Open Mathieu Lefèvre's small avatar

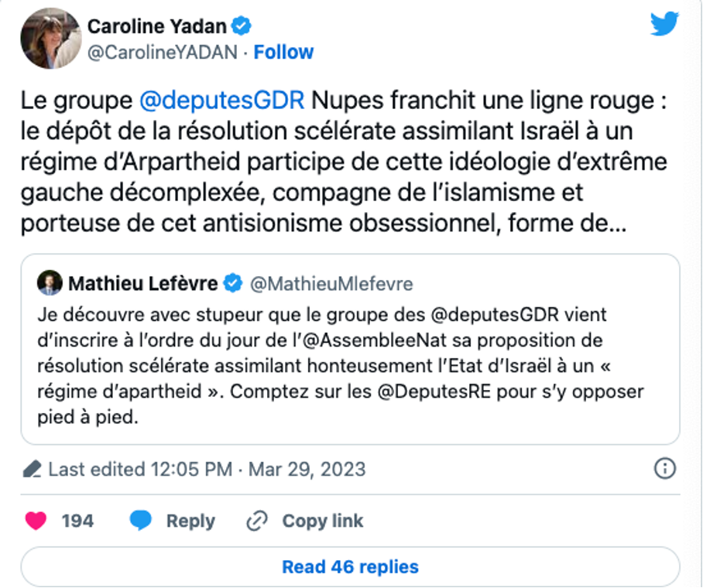(x=50, y=283)
